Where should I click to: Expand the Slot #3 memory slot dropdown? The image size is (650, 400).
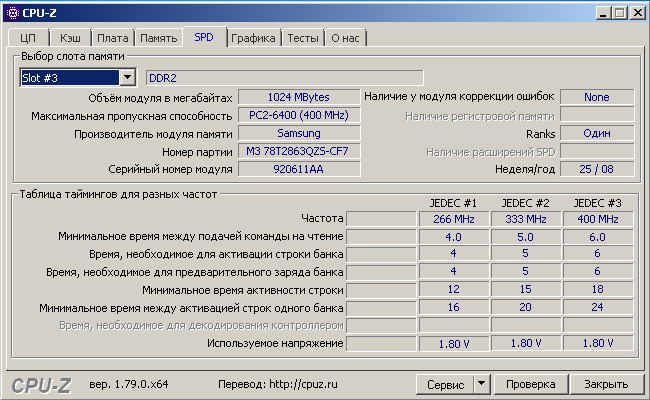128,78
